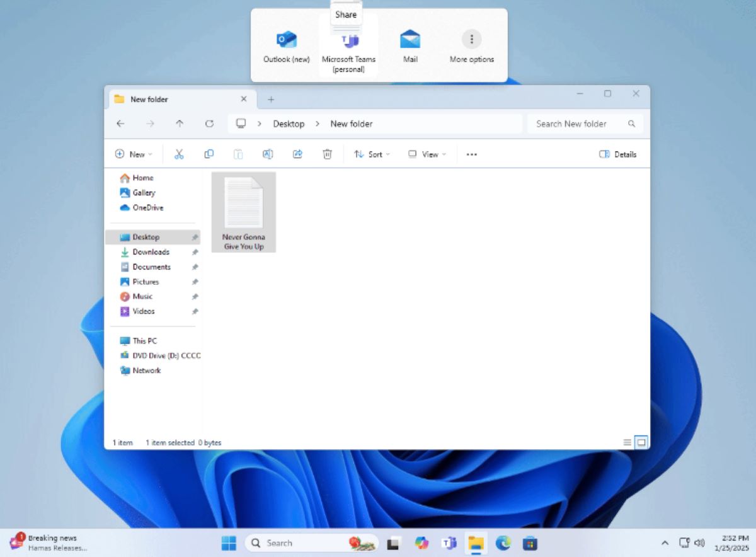The width and height of the screenshot is (756, 557).
Task: Delete the file with the trash toolbar icon
Action: pyautogui.click(x=327, y=154)
